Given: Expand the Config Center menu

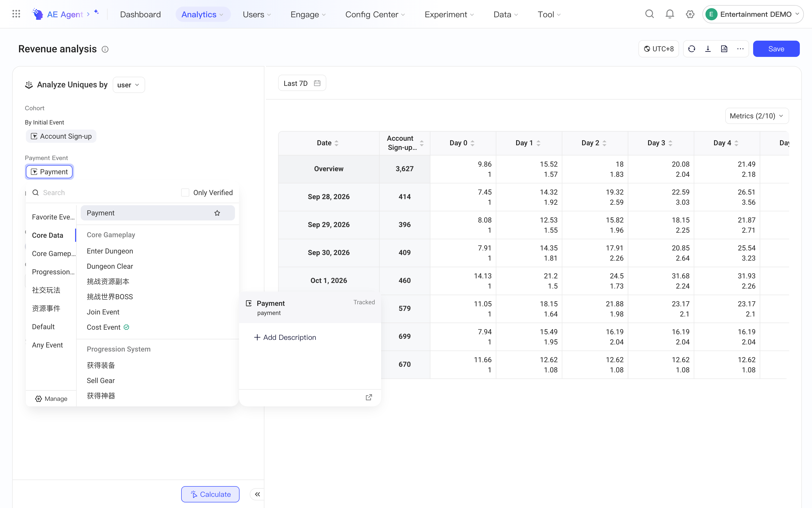Looking at the screenshot, I should (375, 14).
